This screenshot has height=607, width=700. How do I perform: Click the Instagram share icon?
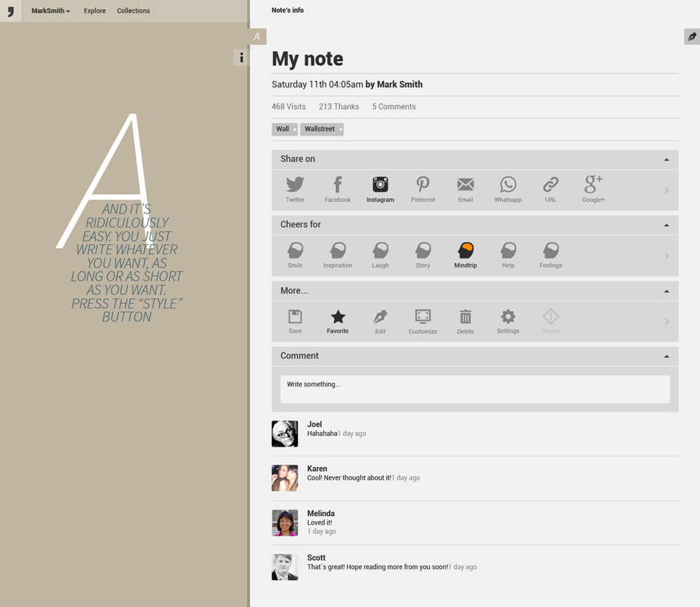point(380,185)
